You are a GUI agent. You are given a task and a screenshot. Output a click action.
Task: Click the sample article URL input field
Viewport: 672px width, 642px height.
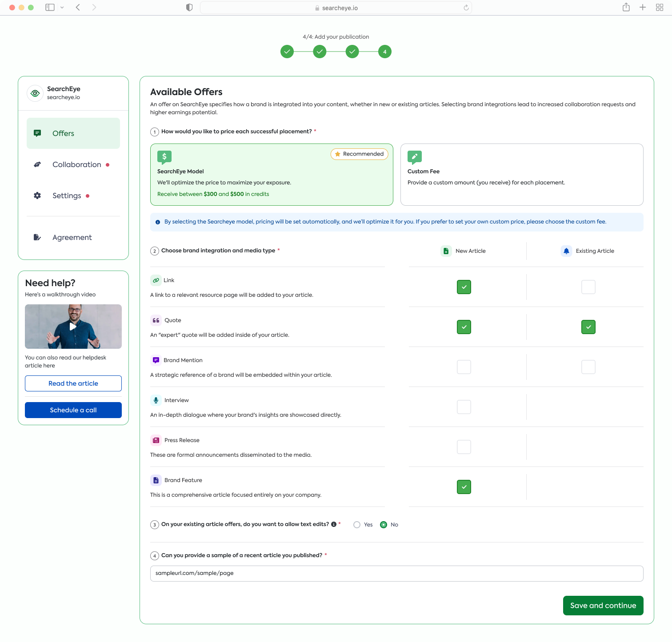click(396, 573)
